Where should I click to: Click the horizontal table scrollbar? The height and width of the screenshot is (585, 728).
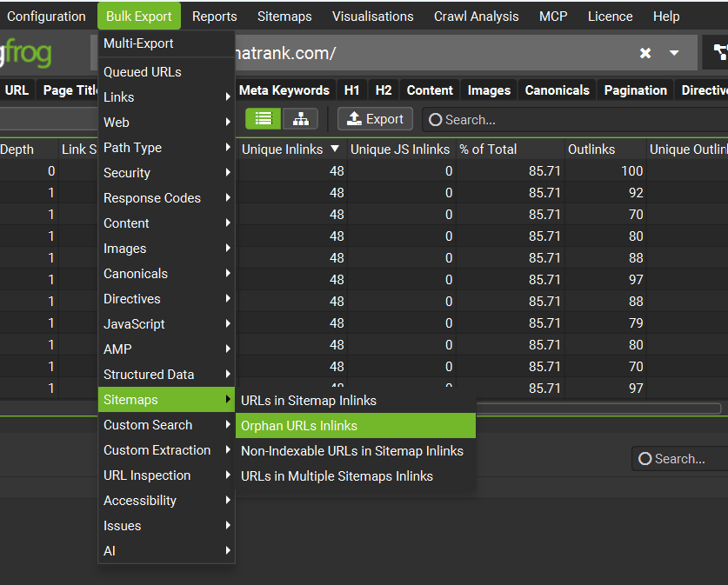point(598,409)
